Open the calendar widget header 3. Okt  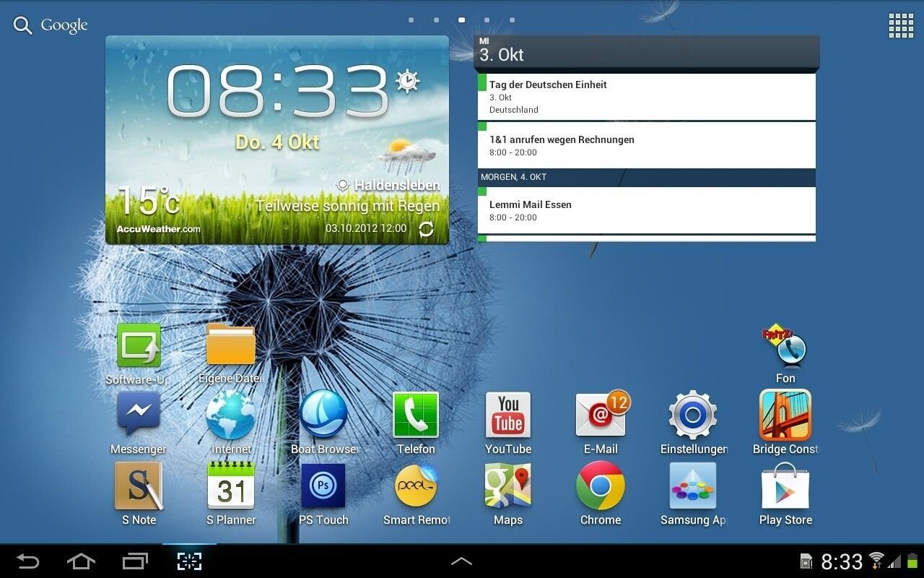(x=647, y=52)
